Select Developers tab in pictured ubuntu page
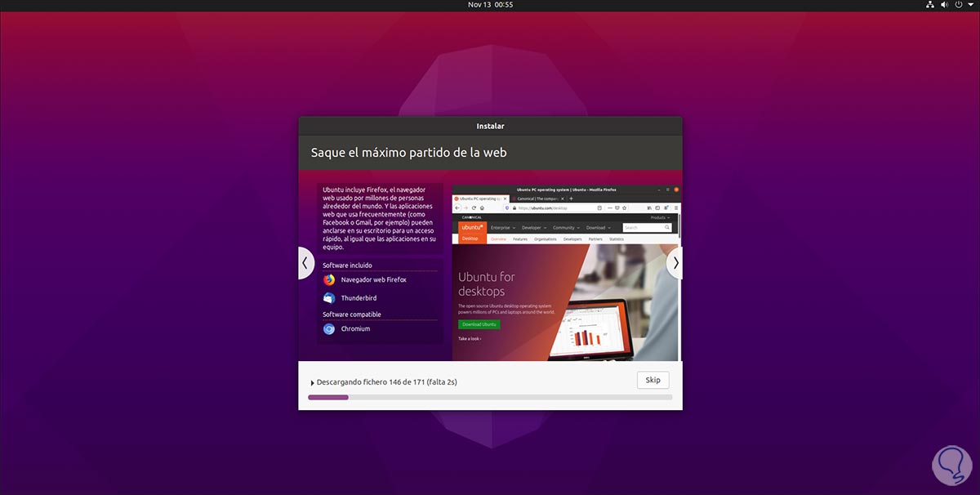980x495 pixels. [x=572, y=239]
